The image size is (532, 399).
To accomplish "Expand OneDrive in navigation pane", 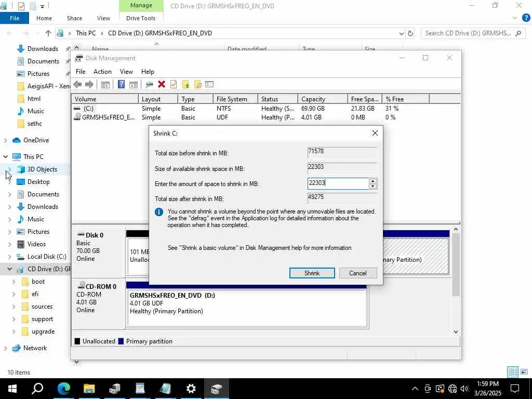I will point(5,140).
